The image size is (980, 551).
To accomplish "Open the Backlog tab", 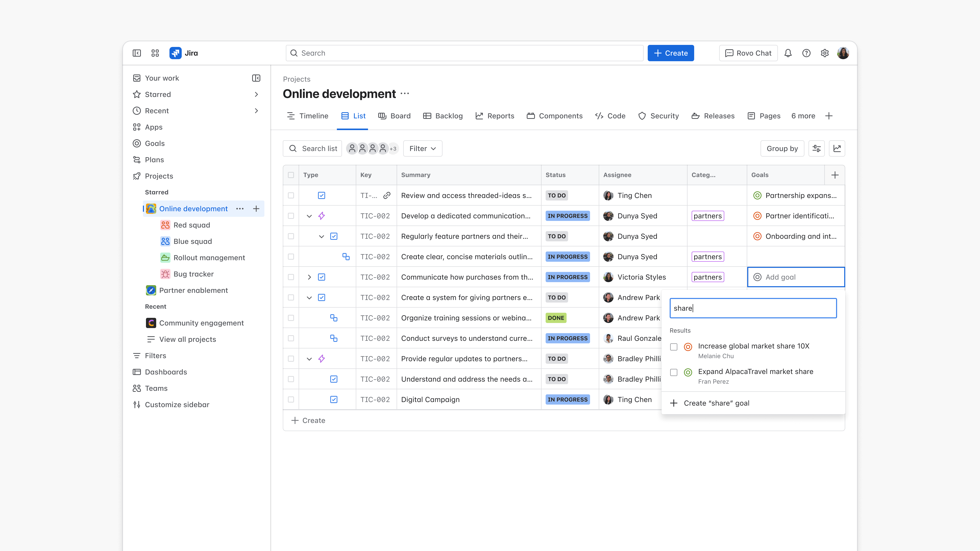I will (443, 116).
